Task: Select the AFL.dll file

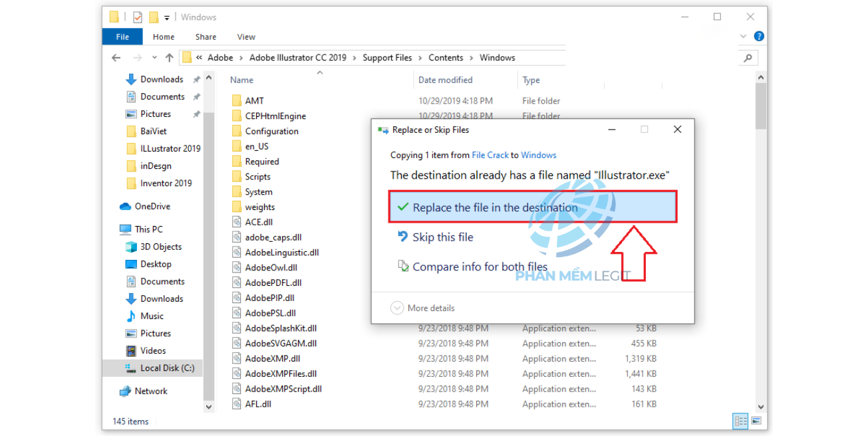Action: click(258, 404)
